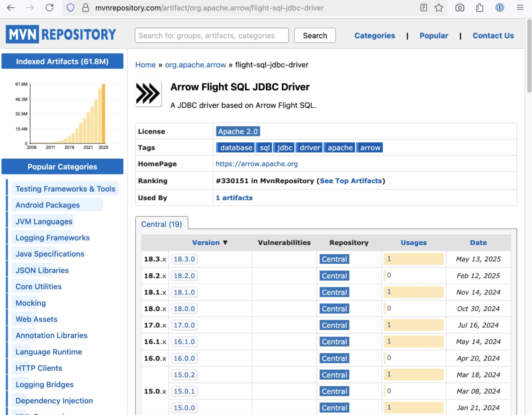Open the browser hamburger menu

(520, 8)
